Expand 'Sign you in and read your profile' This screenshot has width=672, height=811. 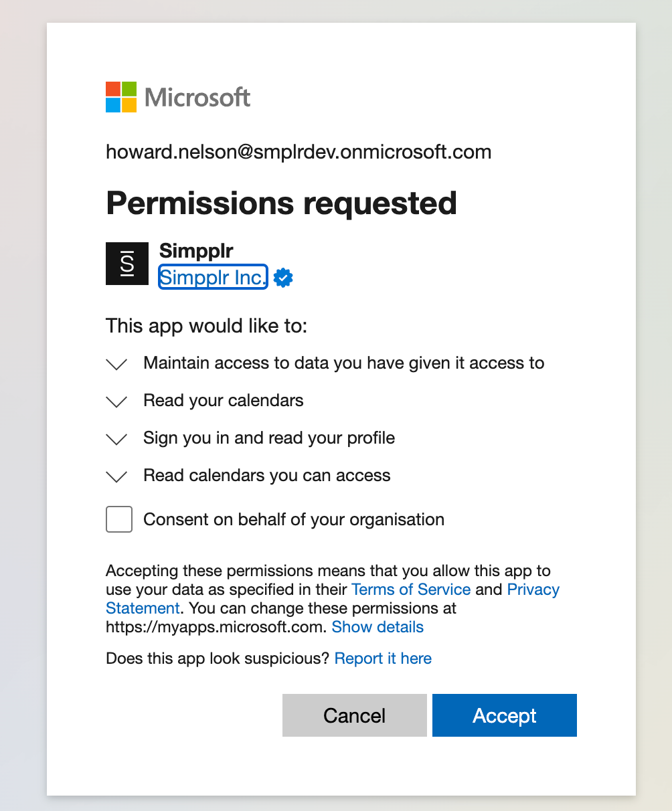(116, 440)
